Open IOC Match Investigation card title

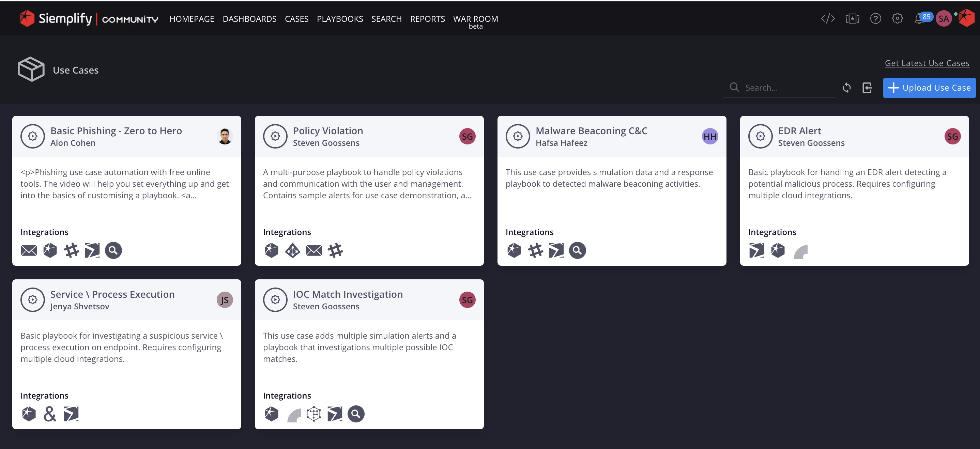tap(348, 294)
